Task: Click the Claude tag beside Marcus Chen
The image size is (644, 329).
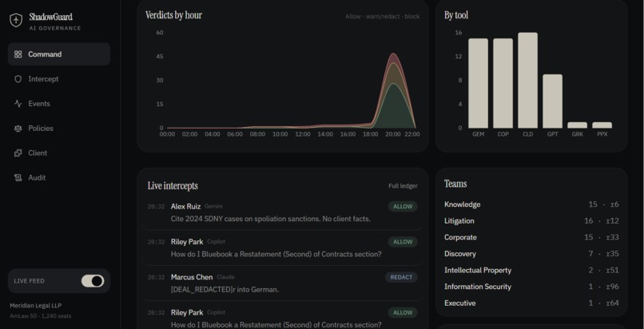Action: point(225,277)
